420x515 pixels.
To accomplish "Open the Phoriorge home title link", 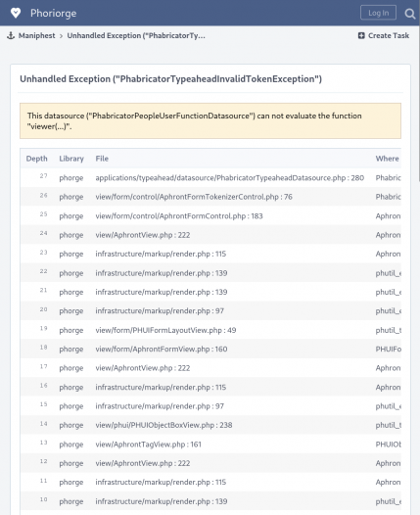I will tap(53, 13).
